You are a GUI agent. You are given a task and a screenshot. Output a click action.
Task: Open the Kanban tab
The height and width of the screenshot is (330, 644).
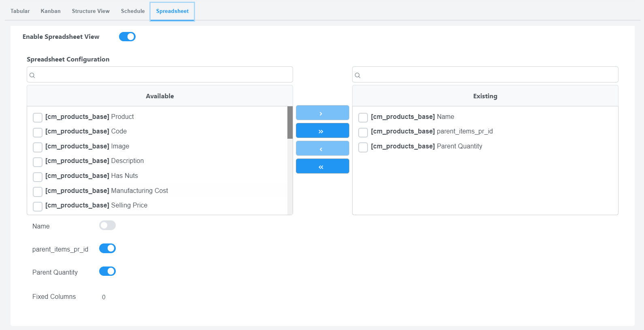pyautogui.click(x=51, y=11)
